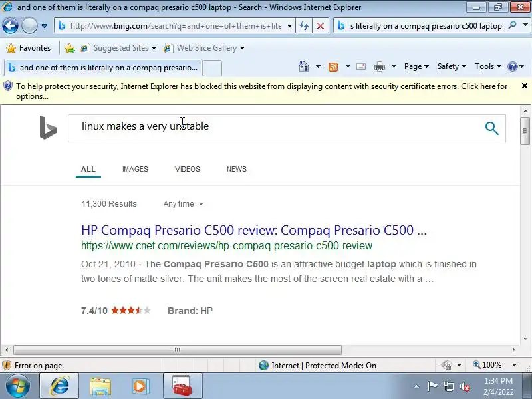Click the Refresh button beside address bar
Screen dimensions: 532x399
[x=304, y=26]
